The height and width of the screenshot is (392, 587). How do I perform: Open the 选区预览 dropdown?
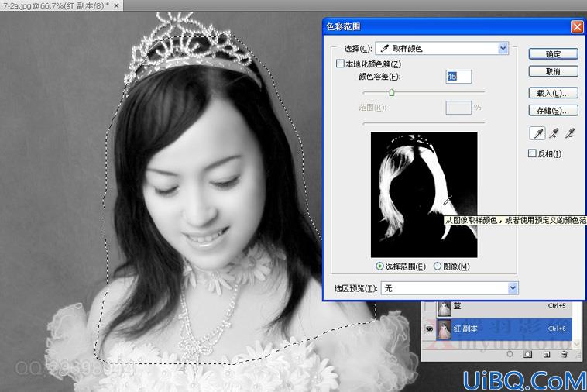pos(450,288)
